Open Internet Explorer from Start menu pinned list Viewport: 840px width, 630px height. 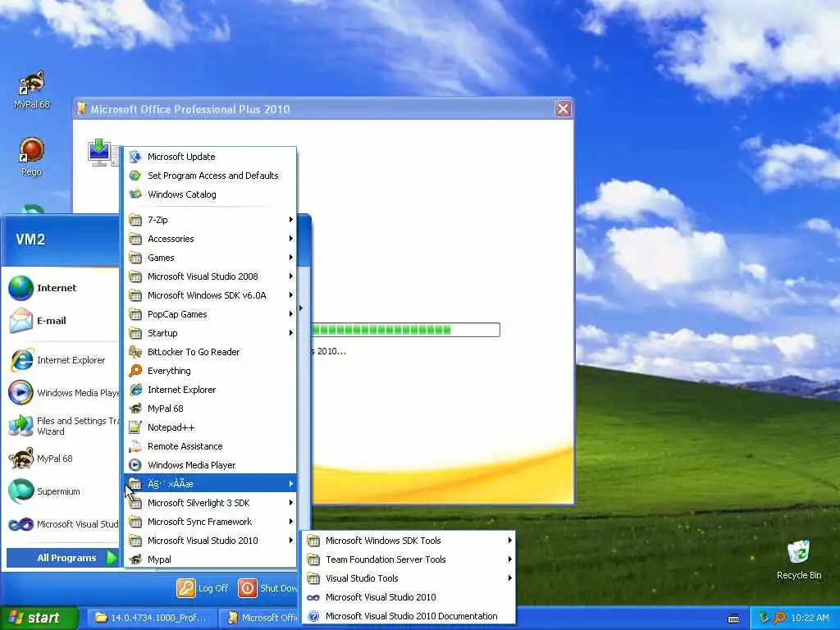[x=62, y=360]
